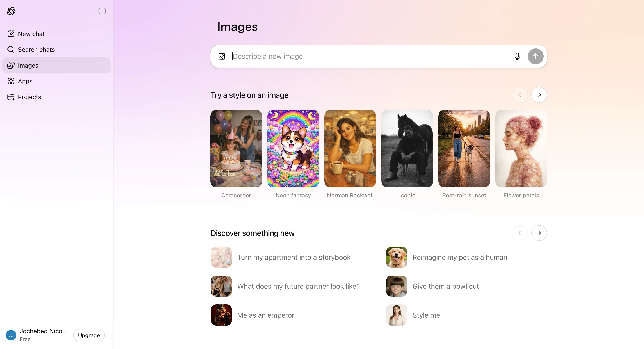This screenshot has width=644, height=349.
Task: Click the Describe a new image field
Action: click(x=370, y=56)
